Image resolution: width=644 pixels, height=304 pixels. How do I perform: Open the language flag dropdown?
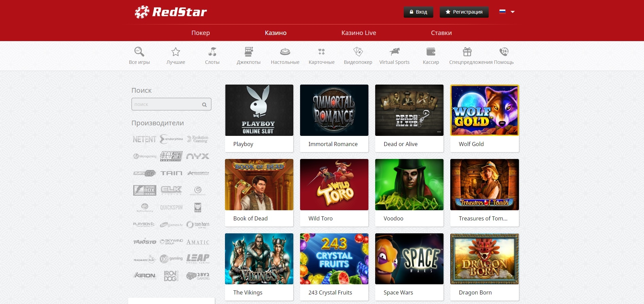coord(507,12)
